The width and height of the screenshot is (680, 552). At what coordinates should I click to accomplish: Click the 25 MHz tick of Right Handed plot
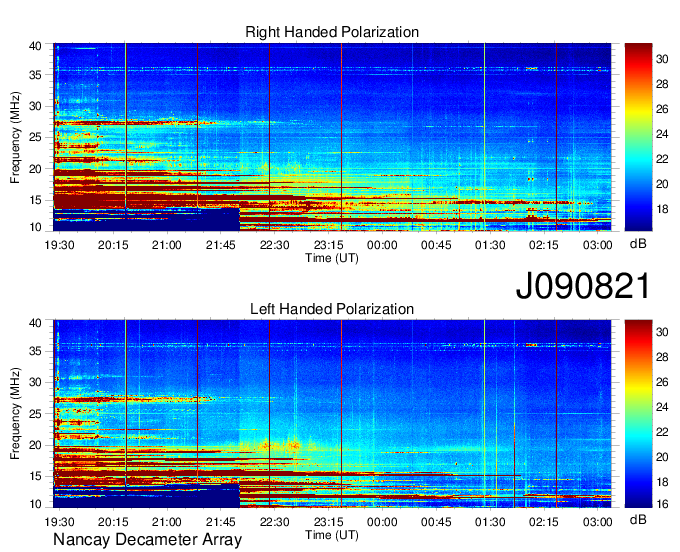tap(35, 137)
